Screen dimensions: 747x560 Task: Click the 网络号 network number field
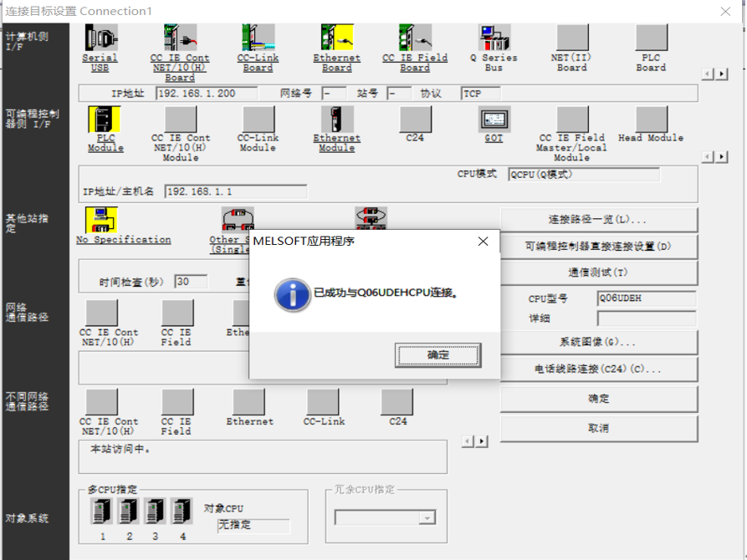pyautogui.click(x=334, y=94)
